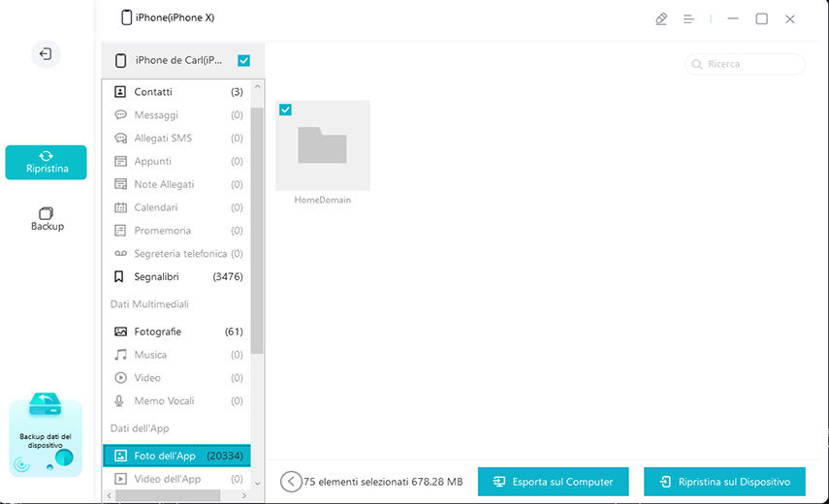Uncheck the iPhone de Carl device checkbox
Screen dimensions: 829x504
[243, 60]
